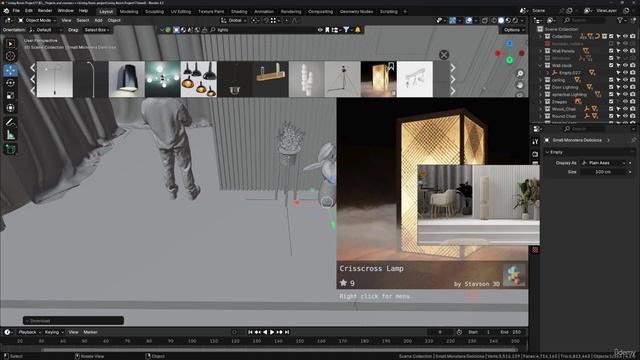
Task: Disable render camera for ceiling collection
Action: point(633,80)
